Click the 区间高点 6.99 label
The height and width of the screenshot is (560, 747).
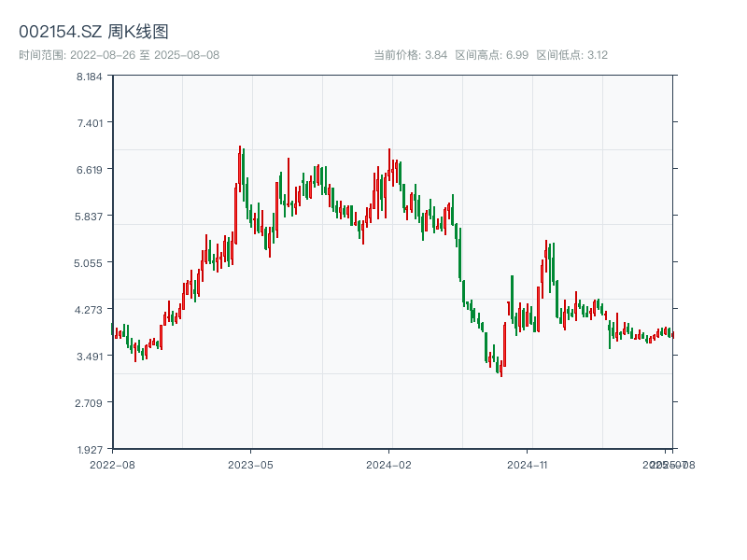[492, 55]
